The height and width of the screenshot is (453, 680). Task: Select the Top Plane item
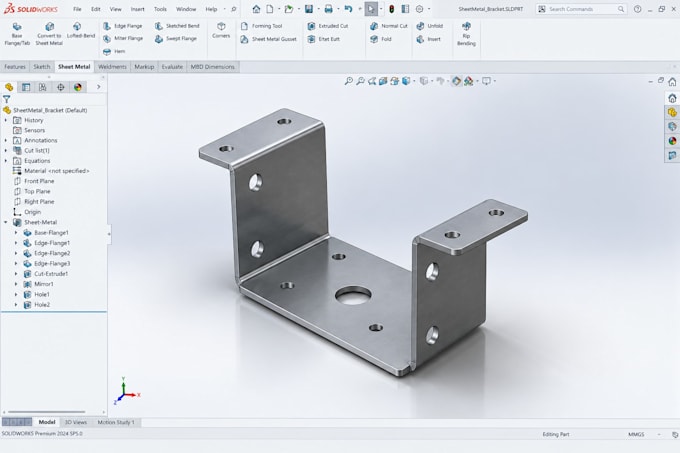(32, 192)
